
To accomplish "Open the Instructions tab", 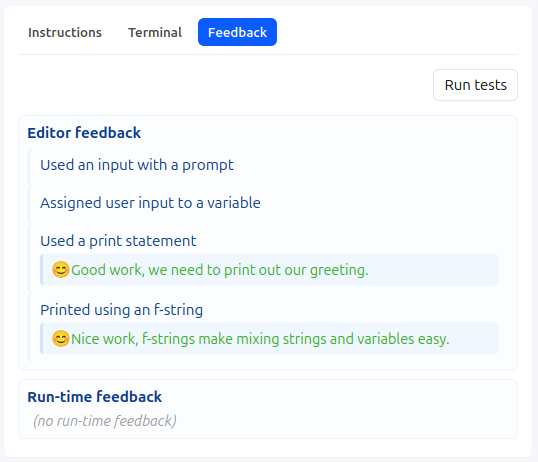I will (x=65, y=32).
